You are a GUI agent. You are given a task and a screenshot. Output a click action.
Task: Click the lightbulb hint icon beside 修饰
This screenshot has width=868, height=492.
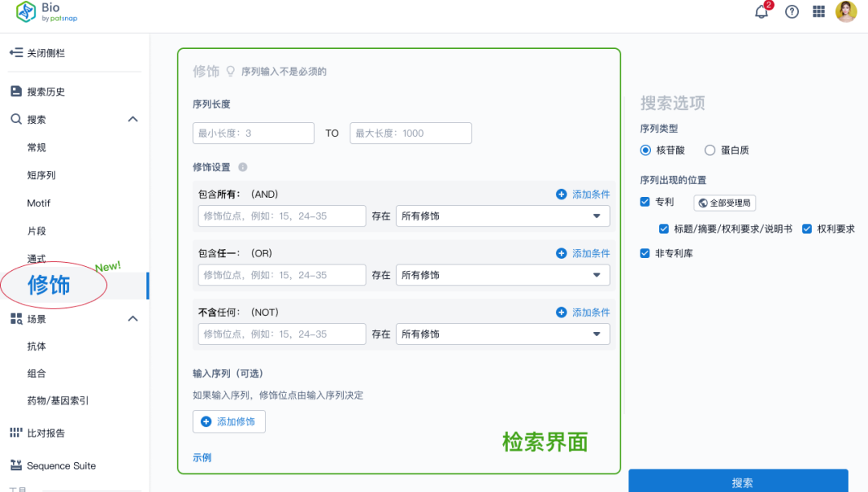[231, 72]
